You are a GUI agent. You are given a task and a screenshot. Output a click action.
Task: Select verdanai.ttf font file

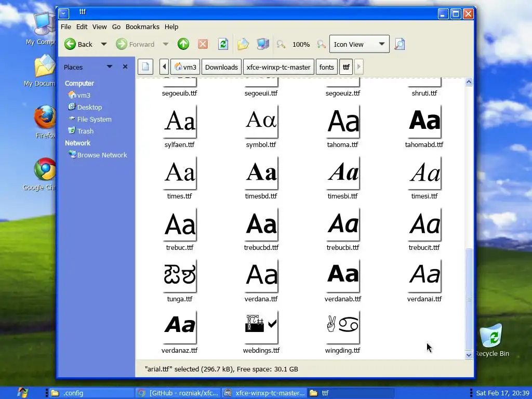click(x=424, y=281)
